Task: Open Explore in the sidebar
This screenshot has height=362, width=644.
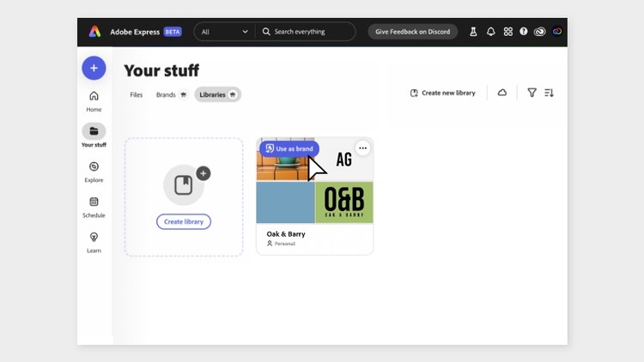Action: tap(94, 172)
